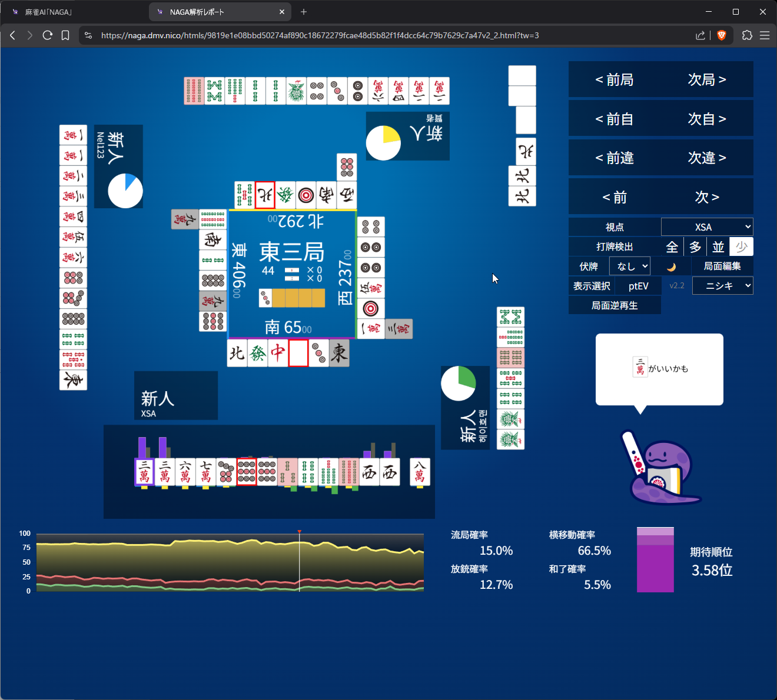Expand the 伏牌 なし dropdown
This screenshot has width=777, height=700.
coord(629,266)
